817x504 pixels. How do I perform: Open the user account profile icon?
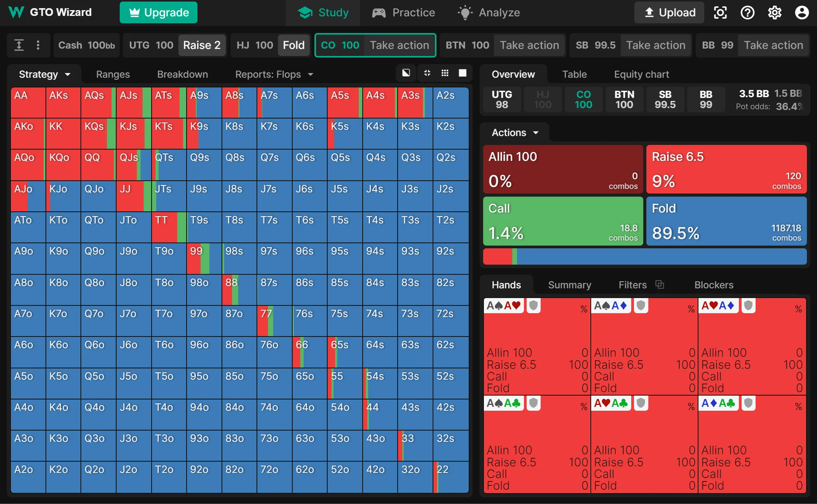[801, 13]
